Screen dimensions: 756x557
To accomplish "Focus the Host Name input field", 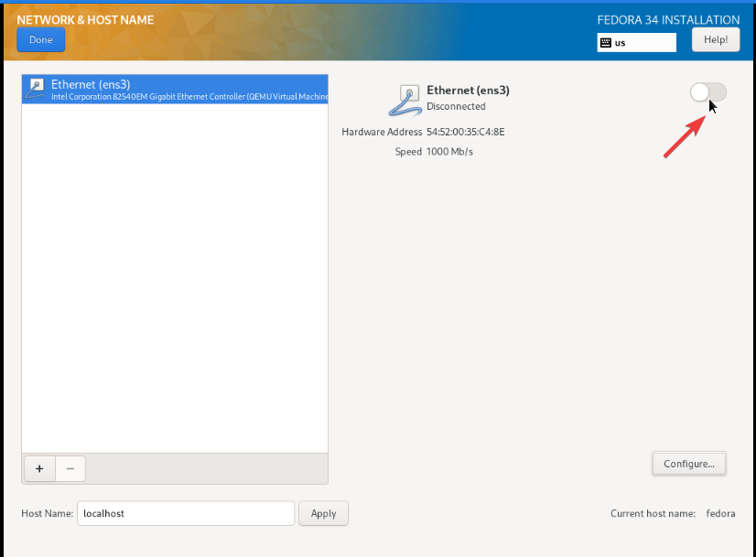I will click(186, 513).
